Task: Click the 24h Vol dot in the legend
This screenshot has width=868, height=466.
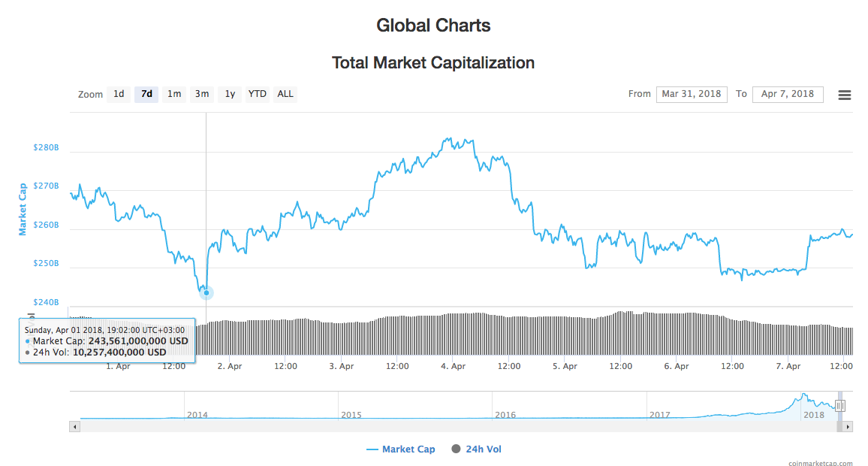Action: [456, 449]
